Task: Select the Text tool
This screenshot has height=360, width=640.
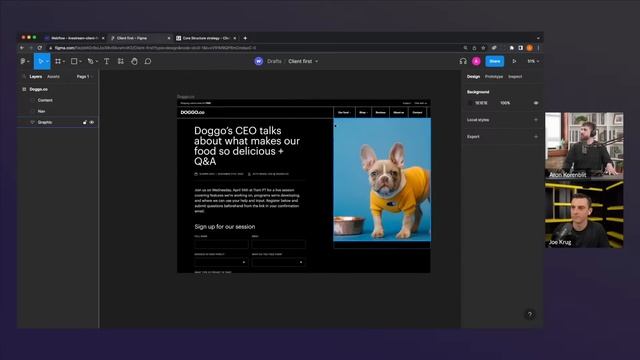Action: (107, 61)
